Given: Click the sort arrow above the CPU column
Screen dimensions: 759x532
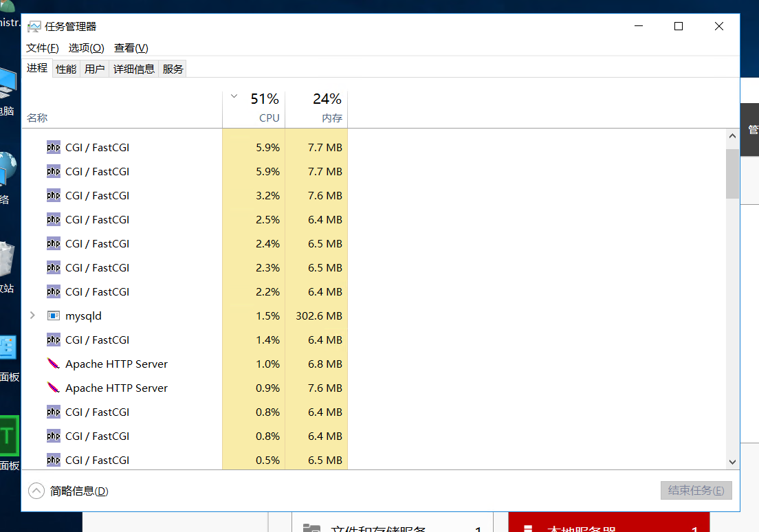Looking at the screenshot, I should point(234,96).
